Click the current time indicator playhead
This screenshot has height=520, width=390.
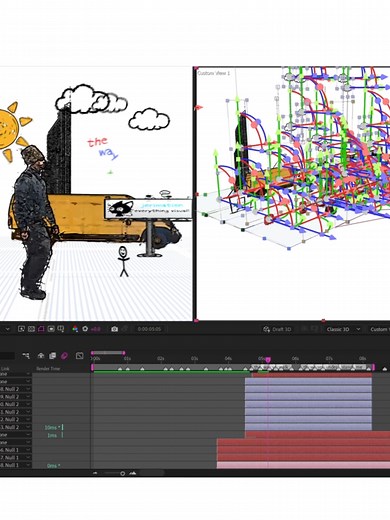click(268, 359)
